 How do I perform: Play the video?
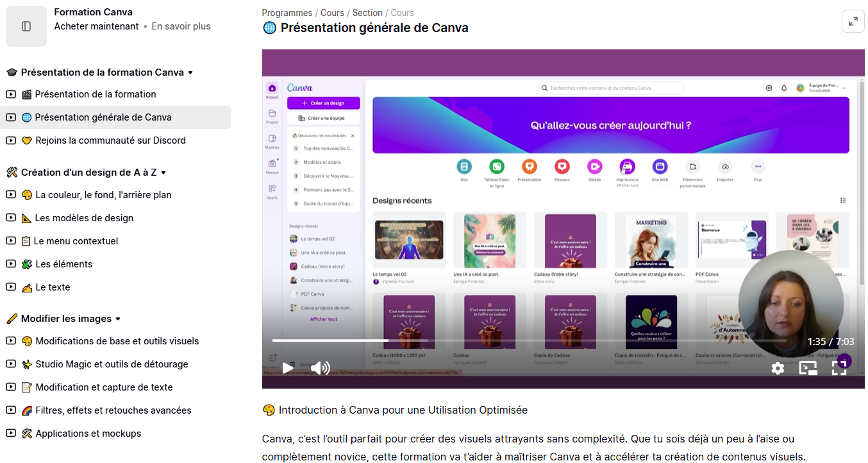tap(288, 367)
